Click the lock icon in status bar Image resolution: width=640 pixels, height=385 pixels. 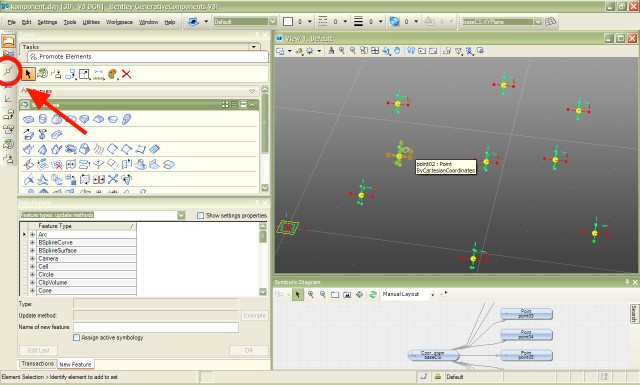[438, 376]
